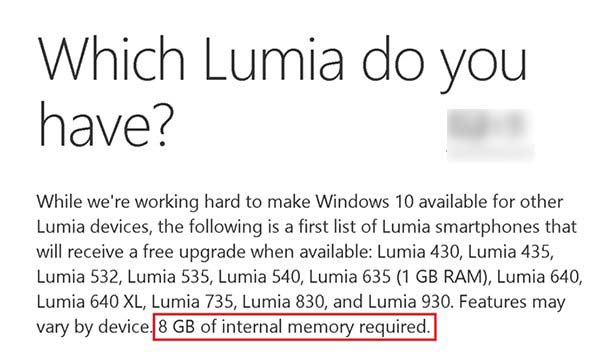
Task: Click the words "free upgrade" in the paragraph
Action: click(194, 253)
